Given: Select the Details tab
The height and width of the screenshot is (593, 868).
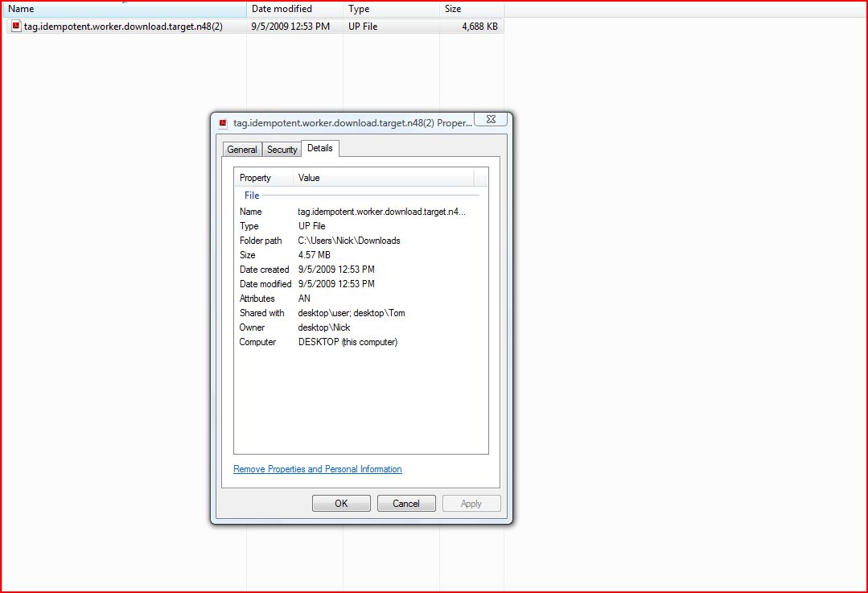Looking at the screenshot, I should [x=320, y=148].
